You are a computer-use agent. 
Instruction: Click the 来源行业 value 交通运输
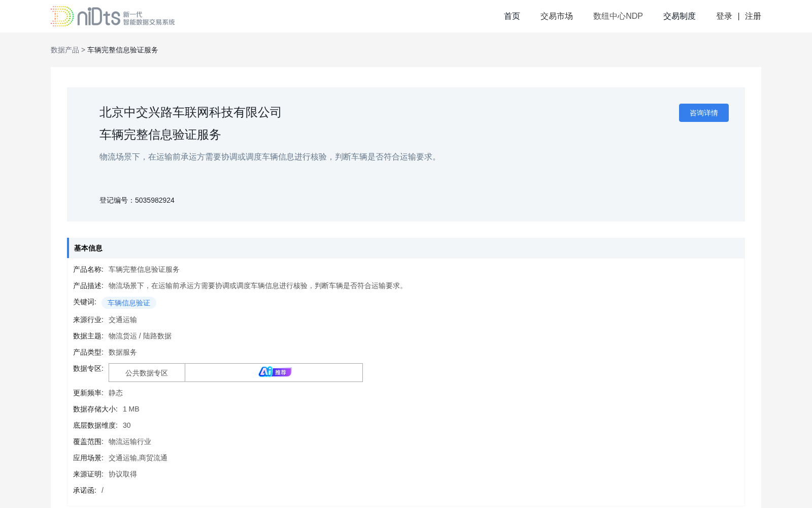tap(123, 320)
